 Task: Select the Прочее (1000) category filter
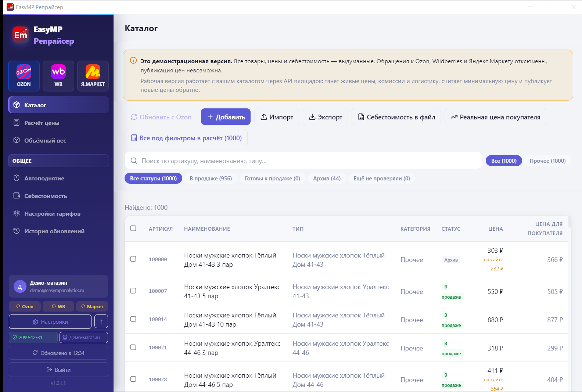547,161
